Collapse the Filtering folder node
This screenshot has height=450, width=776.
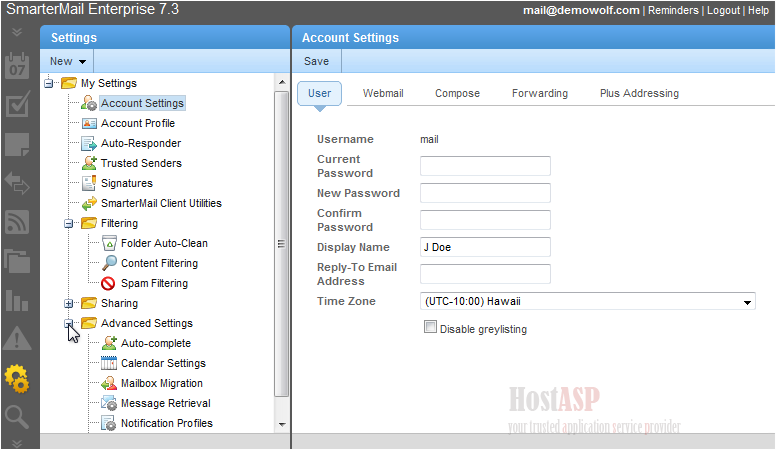[69, 223]
